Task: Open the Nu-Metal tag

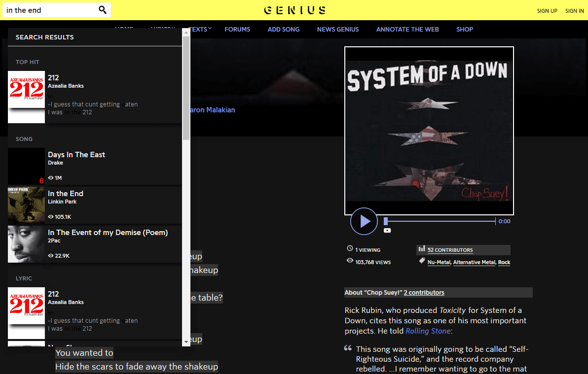Action: 439,262
